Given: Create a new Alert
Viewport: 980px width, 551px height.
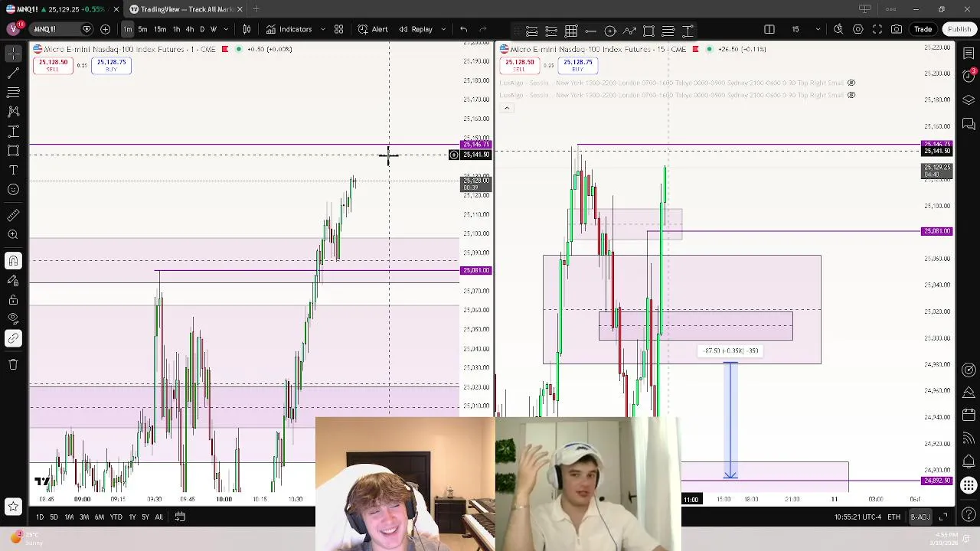Looking at the screenshot, I should click(x=373, y=29).
